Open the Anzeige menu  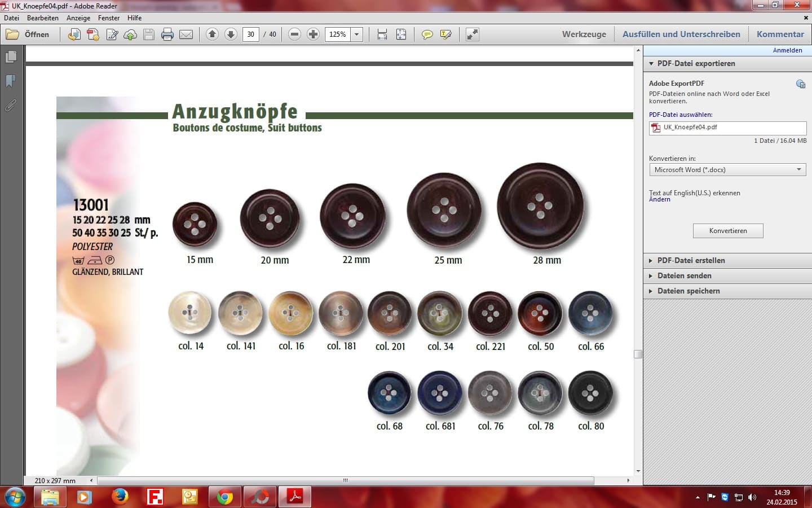[x=78, y=18]
